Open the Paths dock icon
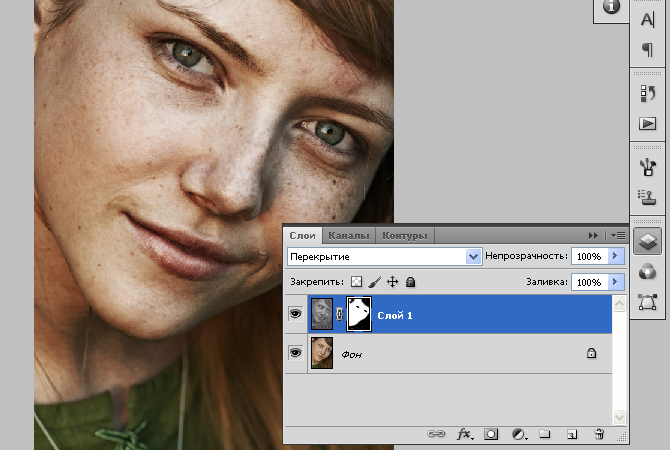Viewport: 670px width, 450px height. click(647, 302)
